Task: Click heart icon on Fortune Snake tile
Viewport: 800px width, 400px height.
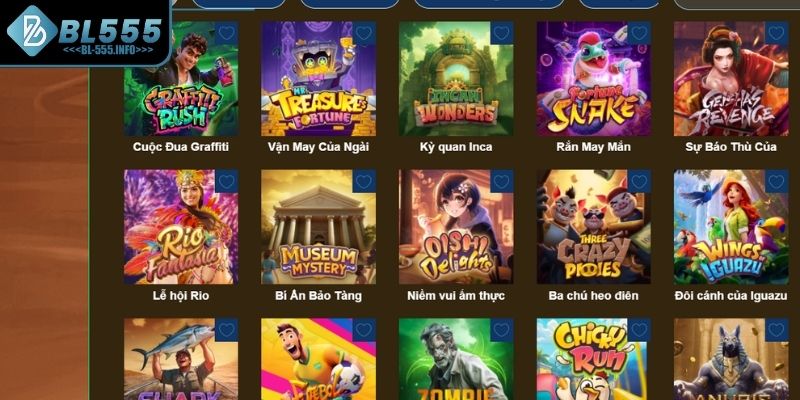Action: pos(639,33)
